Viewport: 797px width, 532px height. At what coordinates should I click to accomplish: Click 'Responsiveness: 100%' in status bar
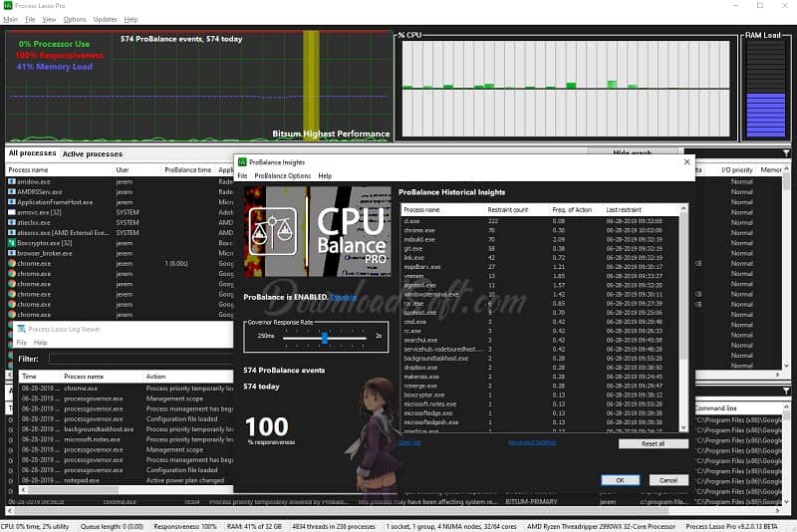(x=185, y=526)
